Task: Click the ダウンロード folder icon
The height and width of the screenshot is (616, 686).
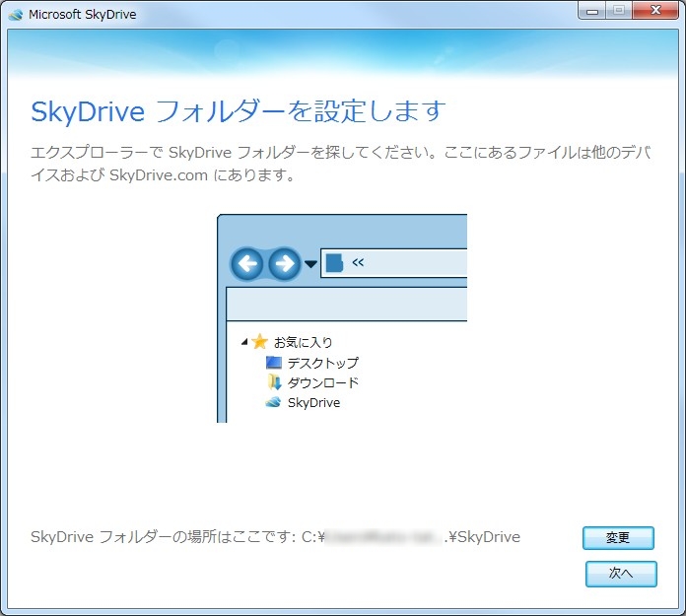Action: tap(274, 382)
